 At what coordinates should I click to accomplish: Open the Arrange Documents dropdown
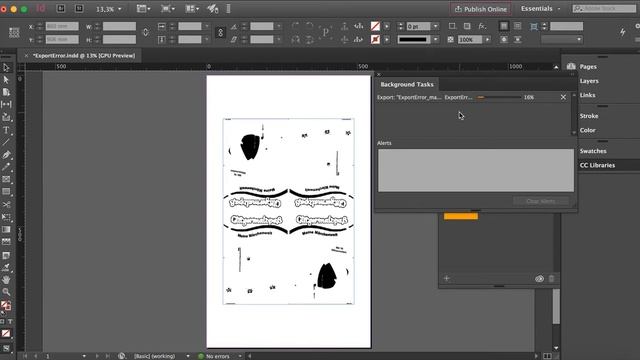(192, 8)
